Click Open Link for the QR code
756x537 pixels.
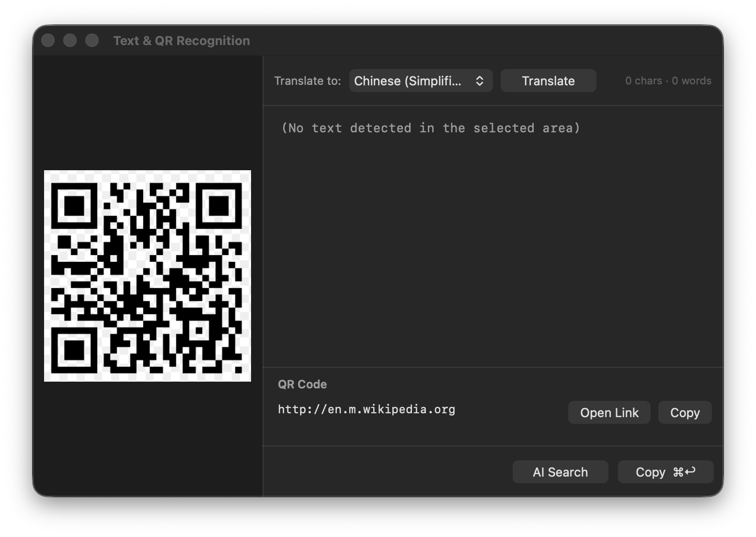click(609, 412)
